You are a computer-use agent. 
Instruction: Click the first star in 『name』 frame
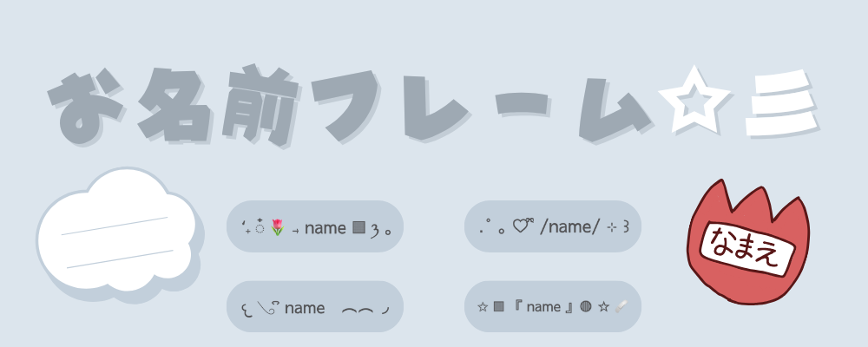pyautogui.click(x=482, y=306)
